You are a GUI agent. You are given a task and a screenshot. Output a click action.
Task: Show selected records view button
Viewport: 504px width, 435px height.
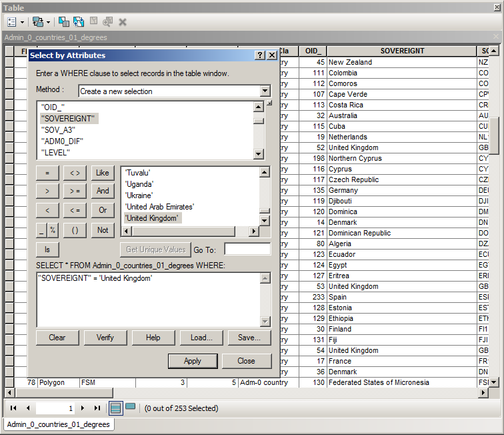(x=131, y=406)
